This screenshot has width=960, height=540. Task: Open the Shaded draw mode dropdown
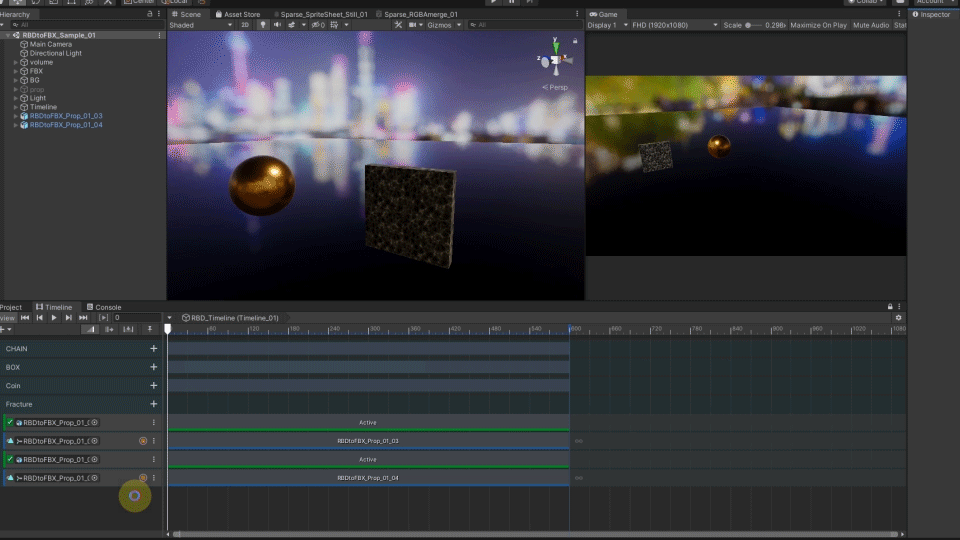point(200,25)
